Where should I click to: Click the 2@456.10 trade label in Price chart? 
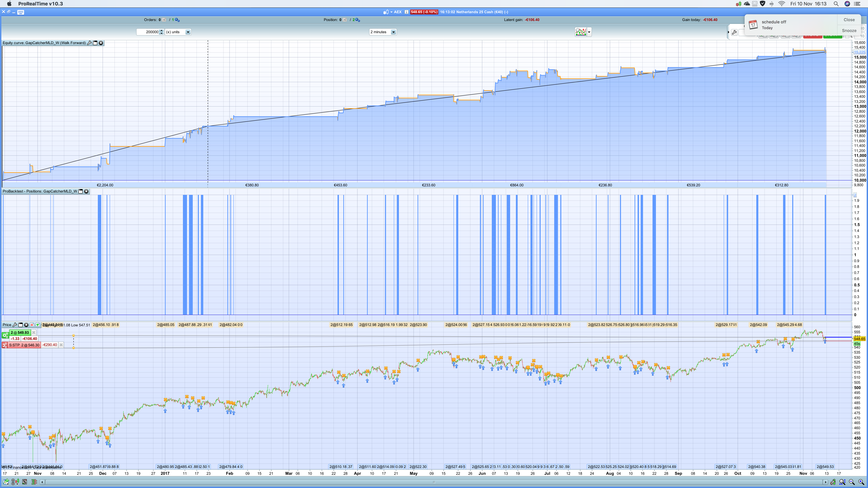101,325
